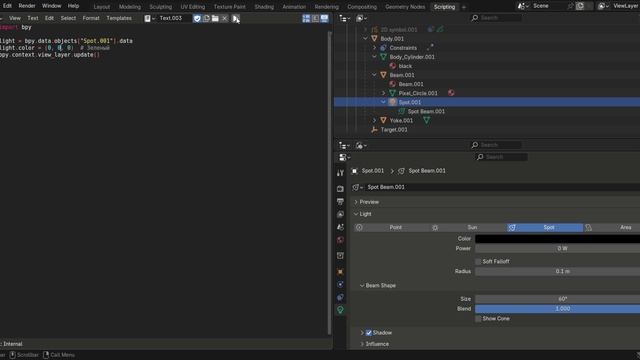The width and height of the screenshot is (640, 360).
Task: Select Target.001 empty in outliner
Action: [394, 130]
